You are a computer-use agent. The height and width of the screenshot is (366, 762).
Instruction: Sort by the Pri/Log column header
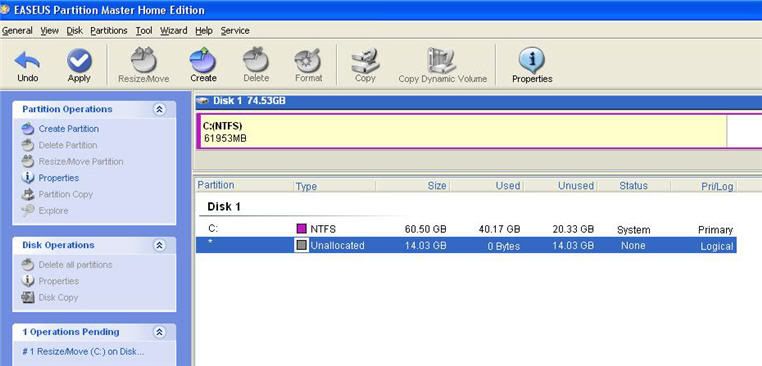pos(704,186)
